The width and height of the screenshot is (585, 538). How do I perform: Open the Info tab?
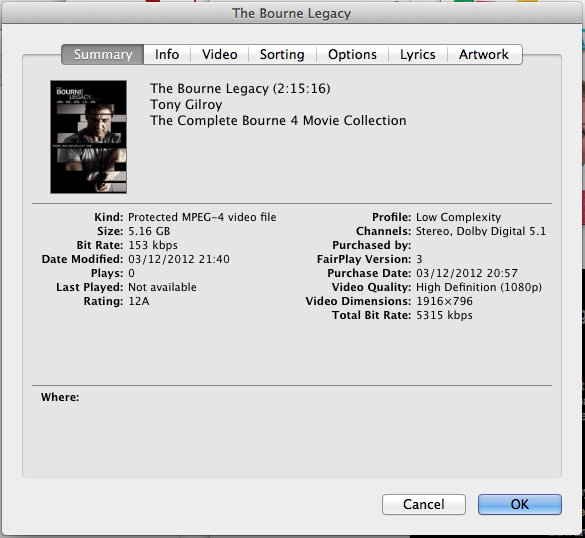tap(167, 54)
